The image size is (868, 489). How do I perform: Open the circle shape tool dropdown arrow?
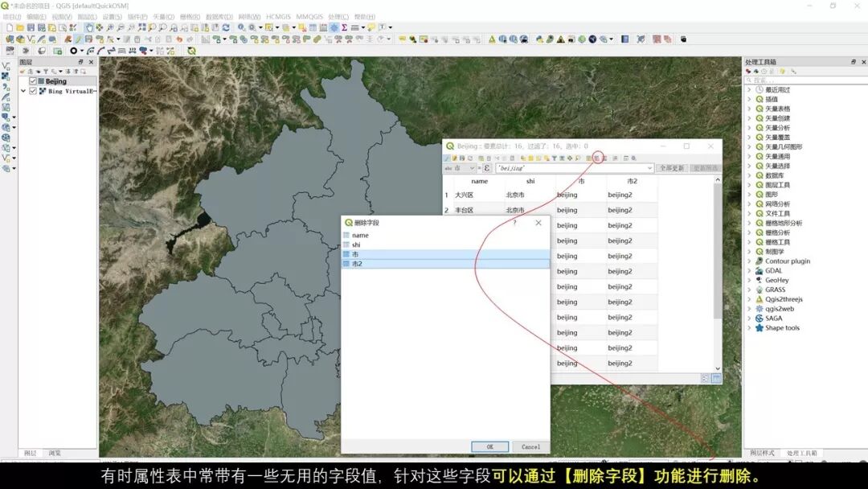[82, 51]
